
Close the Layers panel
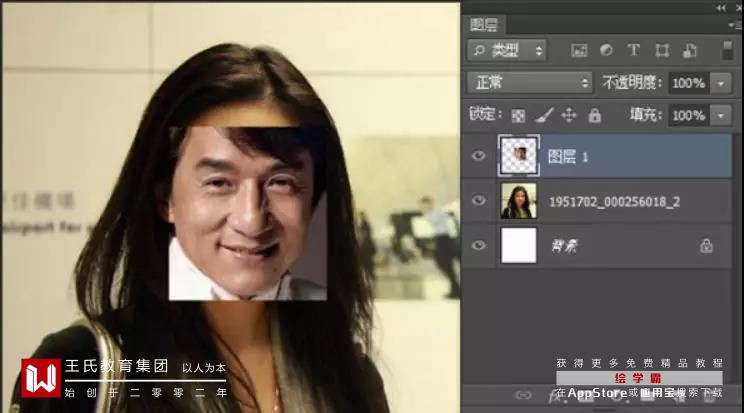pyautogui.click(x=739, y=8)
